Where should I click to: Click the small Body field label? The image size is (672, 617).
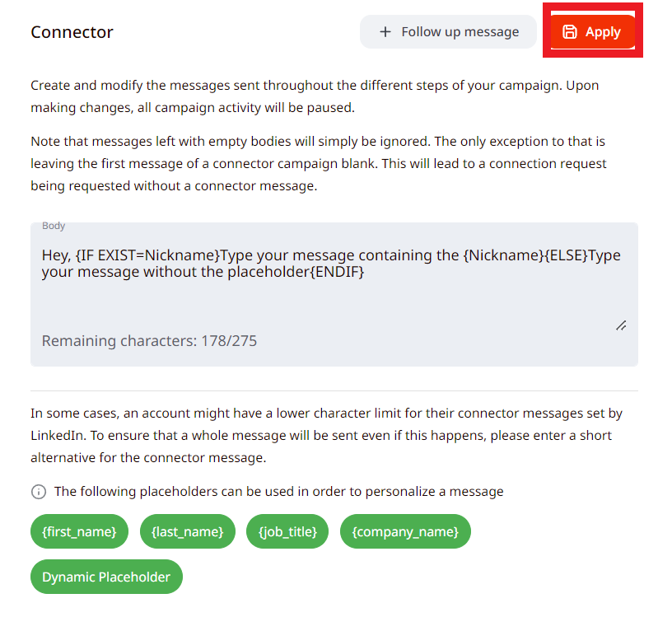tap(54, 226)
